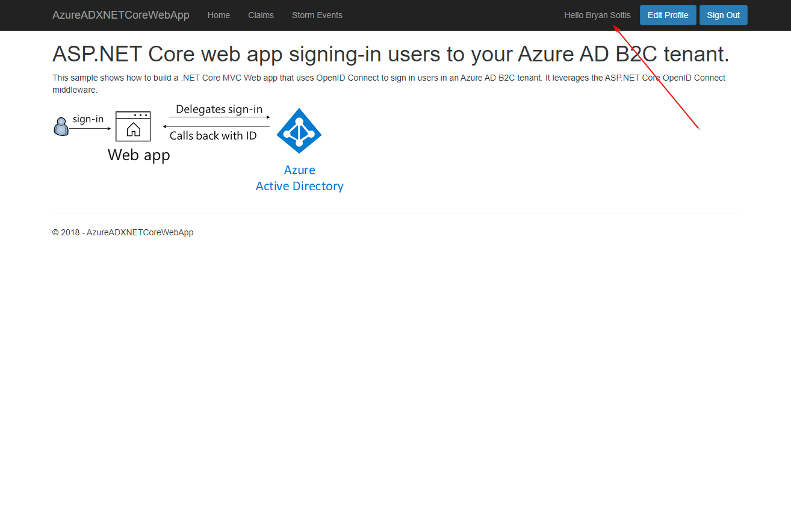Click the Web app caption text

point(138,155)
